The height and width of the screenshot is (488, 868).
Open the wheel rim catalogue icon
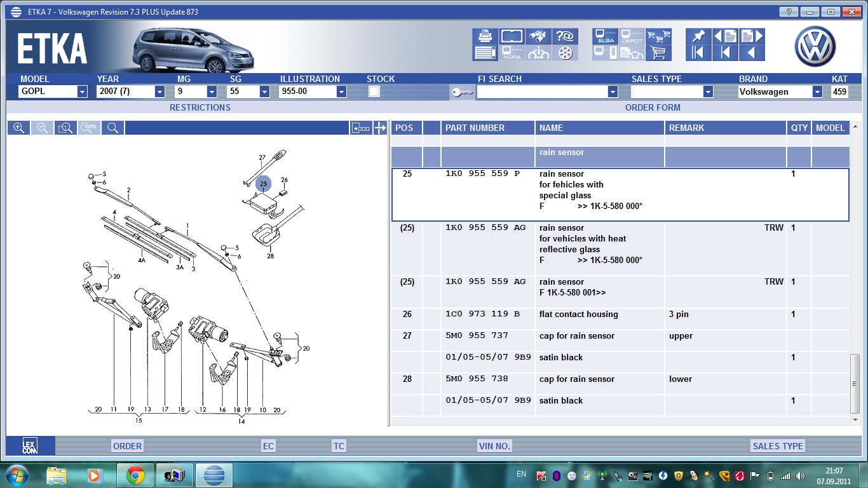pos(565,53)
